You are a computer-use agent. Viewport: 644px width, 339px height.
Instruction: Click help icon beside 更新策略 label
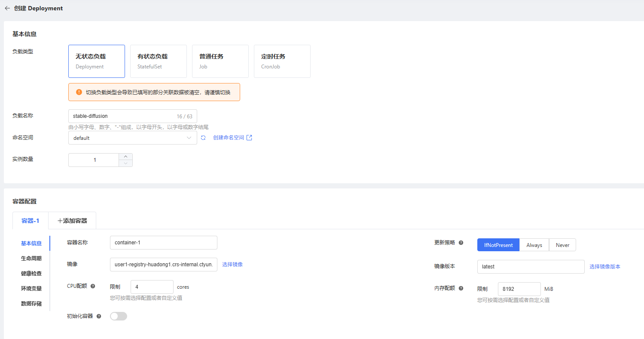(x=461, y=243)
